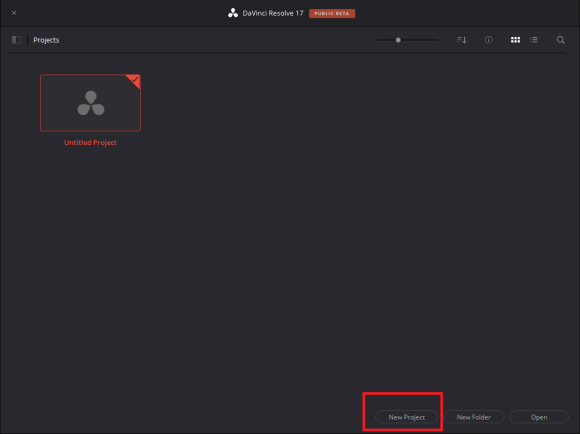Click the Public Beta badge
This screenshot has width=580, height=434.
pyautogui.click(x=332, y=13)
